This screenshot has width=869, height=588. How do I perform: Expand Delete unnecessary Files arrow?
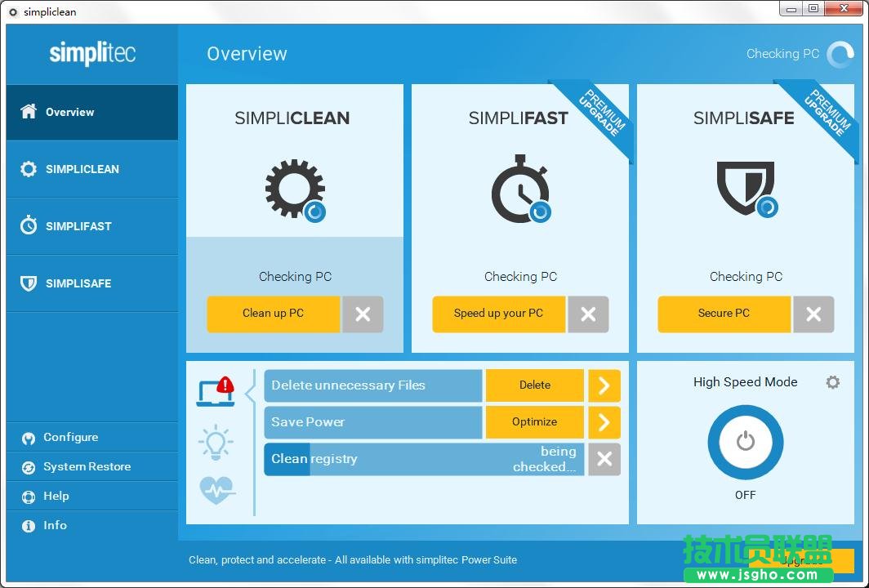[x=604, y=385]
